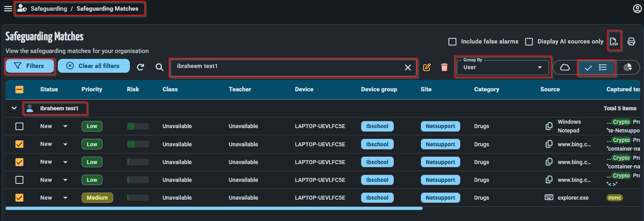Enable Display AI sources only checkbox
Viewport: 644px width, 221px height.
click(x=529, y=42)
